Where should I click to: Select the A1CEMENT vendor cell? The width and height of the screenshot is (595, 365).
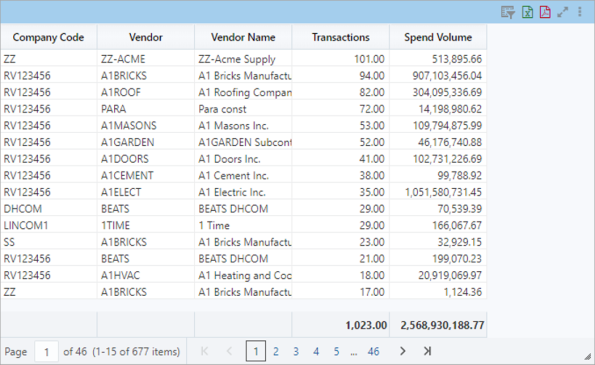point(146,175)
